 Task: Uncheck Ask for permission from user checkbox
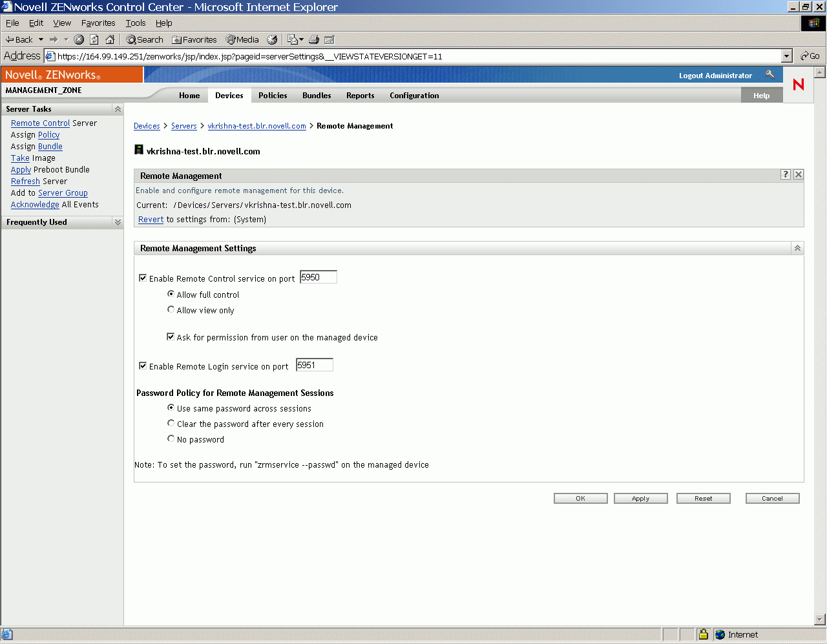171,336
